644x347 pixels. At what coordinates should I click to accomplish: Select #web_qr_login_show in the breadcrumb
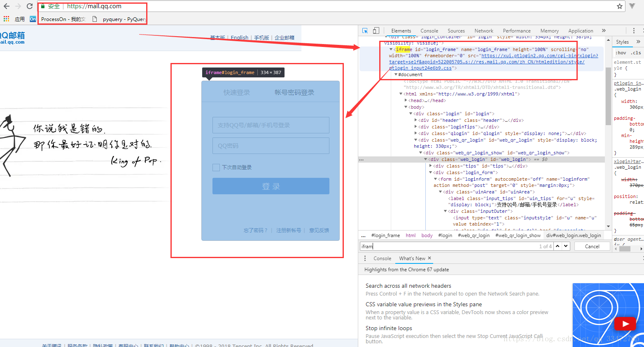point(518,235)
